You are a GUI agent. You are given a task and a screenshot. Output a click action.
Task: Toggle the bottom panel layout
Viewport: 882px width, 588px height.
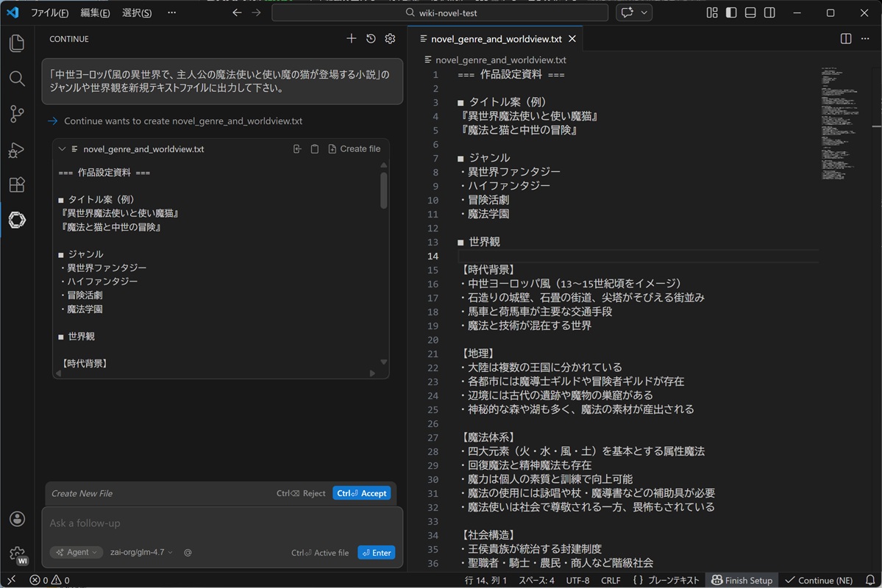[750, 13]
